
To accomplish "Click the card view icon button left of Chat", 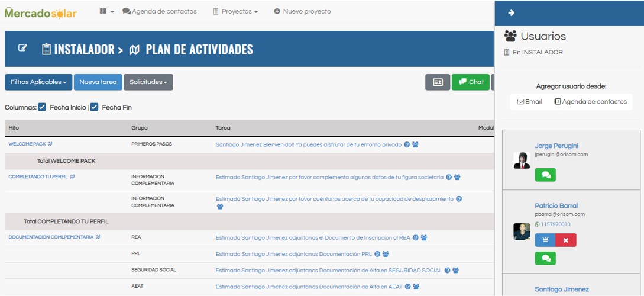I will click(438, 82).
